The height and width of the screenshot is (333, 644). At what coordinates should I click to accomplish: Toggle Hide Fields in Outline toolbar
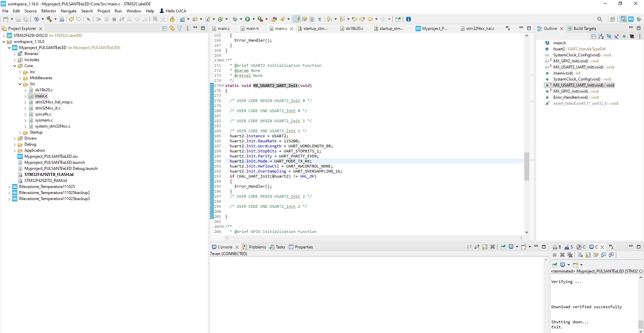[x=609, y=36]
